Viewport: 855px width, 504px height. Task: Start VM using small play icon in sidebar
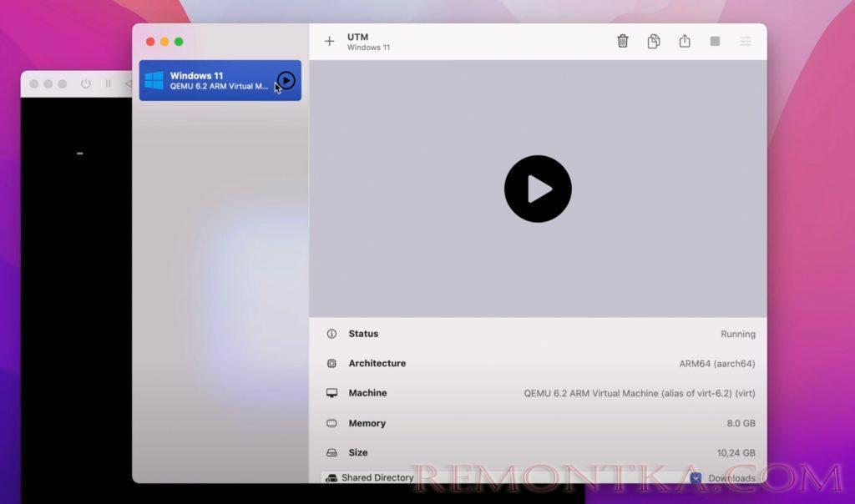[286, 81]
